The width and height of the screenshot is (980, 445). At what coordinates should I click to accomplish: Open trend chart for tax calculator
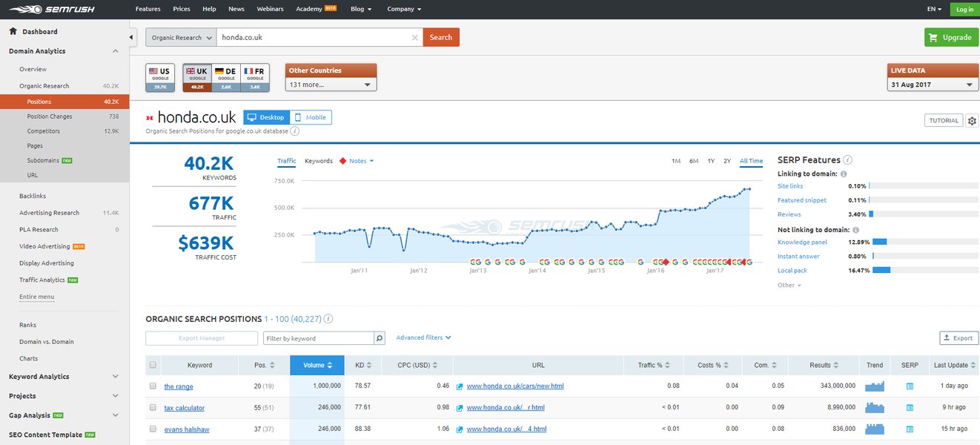pos(875,408)
